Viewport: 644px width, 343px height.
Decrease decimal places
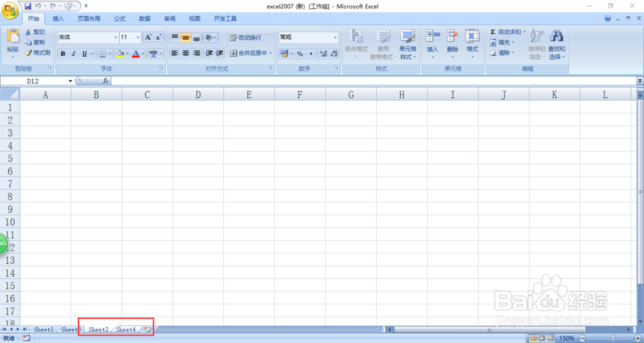(x=334, y=54)
